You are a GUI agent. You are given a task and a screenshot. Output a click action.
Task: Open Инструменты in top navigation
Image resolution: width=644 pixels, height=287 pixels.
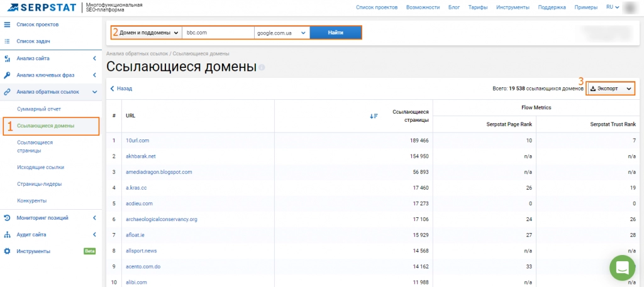513,8
